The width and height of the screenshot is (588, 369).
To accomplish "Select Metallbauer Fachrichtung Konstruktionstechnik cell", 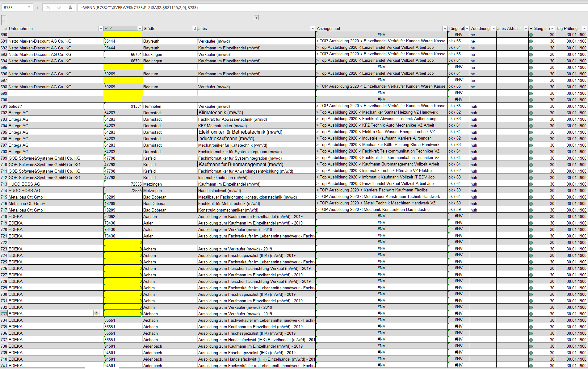I will click(256, 197).
